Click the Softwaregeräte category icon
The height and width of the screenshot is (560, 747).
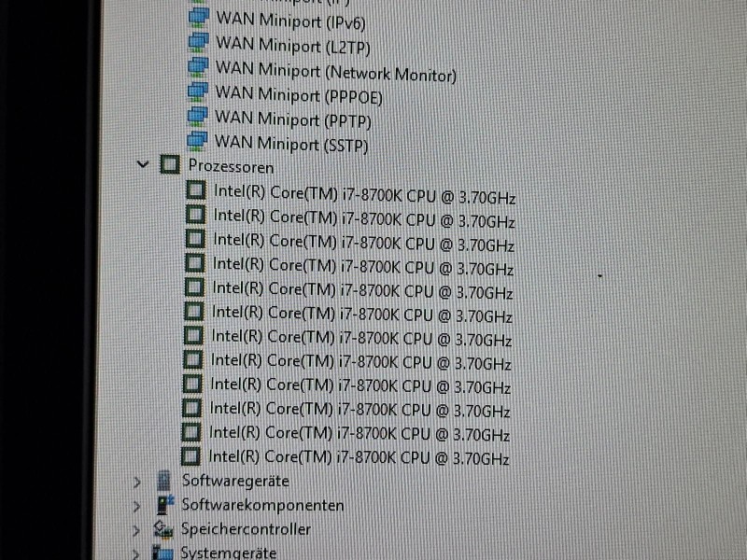(x=163, y=481)
